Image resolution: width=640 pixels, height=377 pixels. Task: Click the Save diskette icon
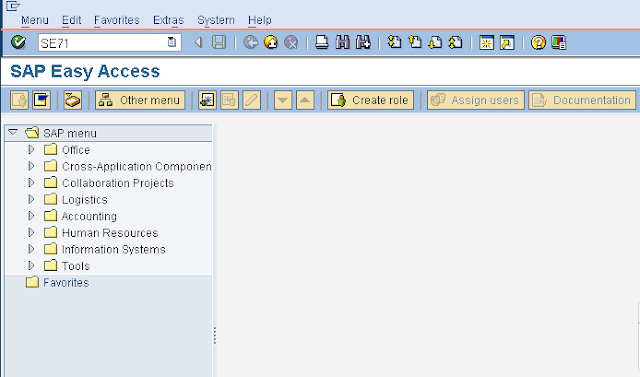pyautogui.click(x=219, y=42)
